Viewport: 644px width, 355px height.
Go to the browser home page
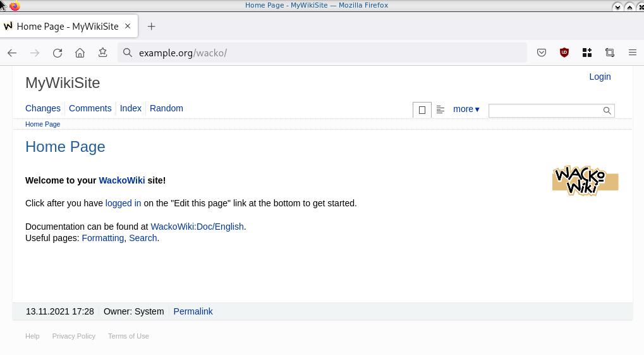point(80,53)
